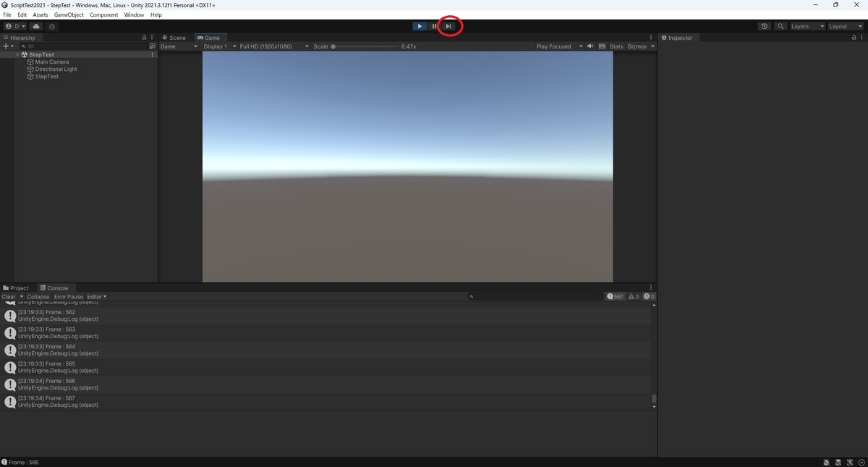Select log entry Frame : 567
This screenshot has width=868, height=467.
[x=325, y=402]
